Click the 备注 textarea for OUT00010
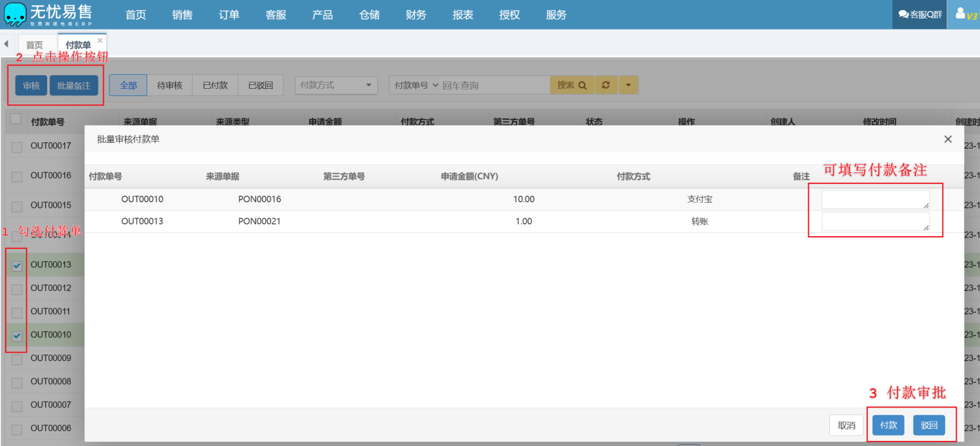980x446 pixels. (876, 200)
